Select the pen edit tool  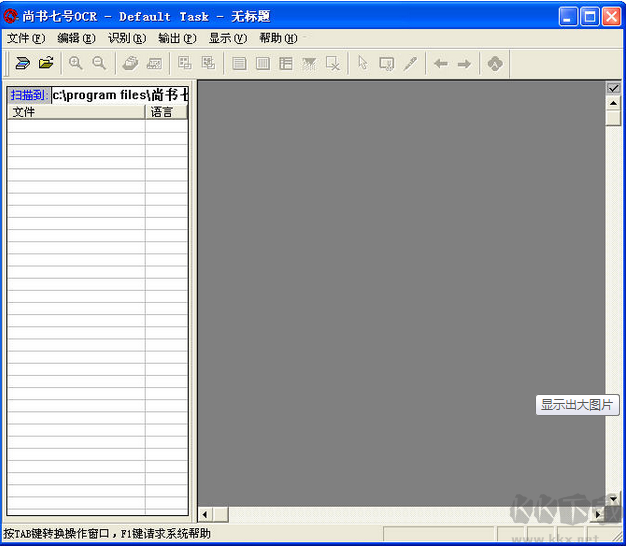click(x=410, y=63)
